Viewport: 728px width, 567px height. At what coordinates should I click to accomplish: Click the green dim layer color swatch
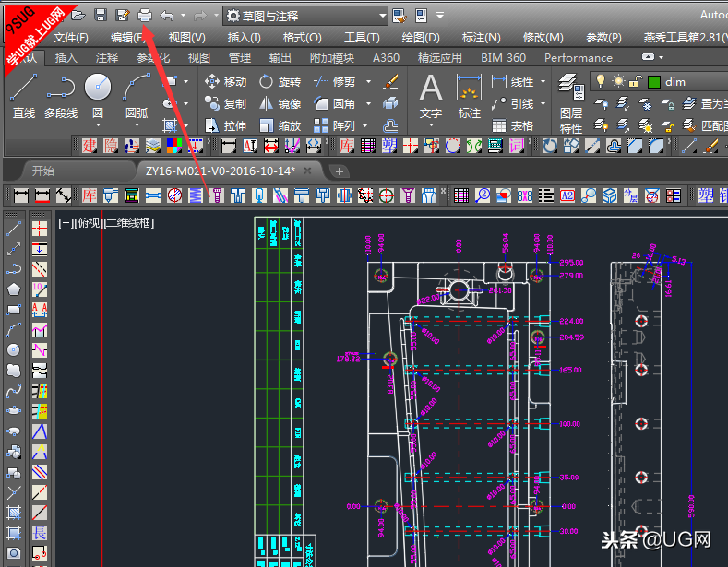(x=653, y=82)
